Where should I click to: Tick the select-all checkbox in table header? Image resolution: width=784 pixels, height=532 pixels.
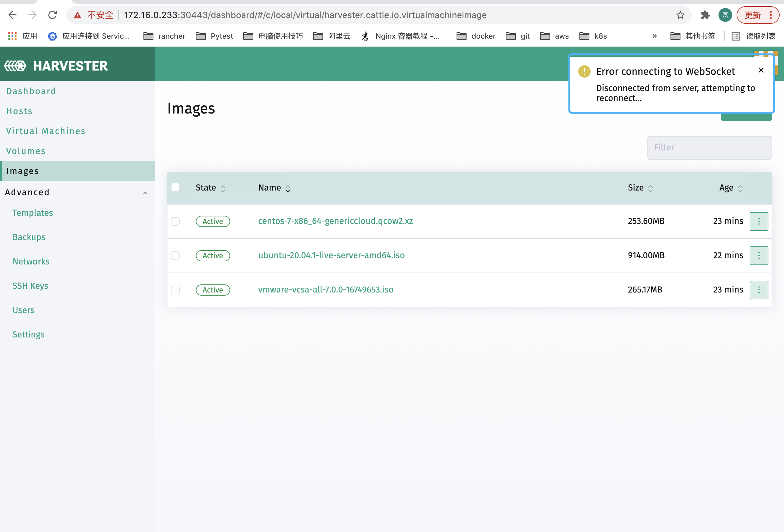[176, 187]
